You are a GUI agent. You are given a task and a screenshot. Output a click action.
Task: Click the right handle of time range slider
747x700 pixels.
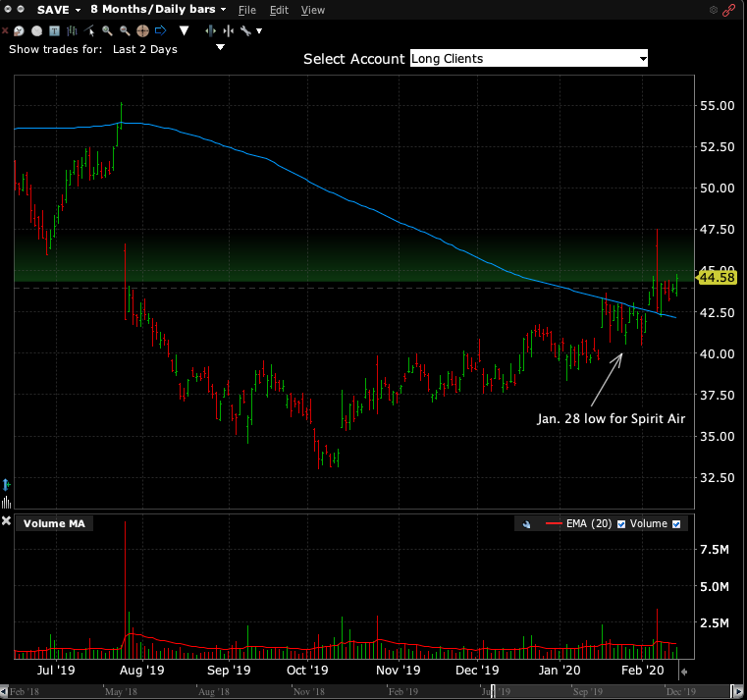732,691
